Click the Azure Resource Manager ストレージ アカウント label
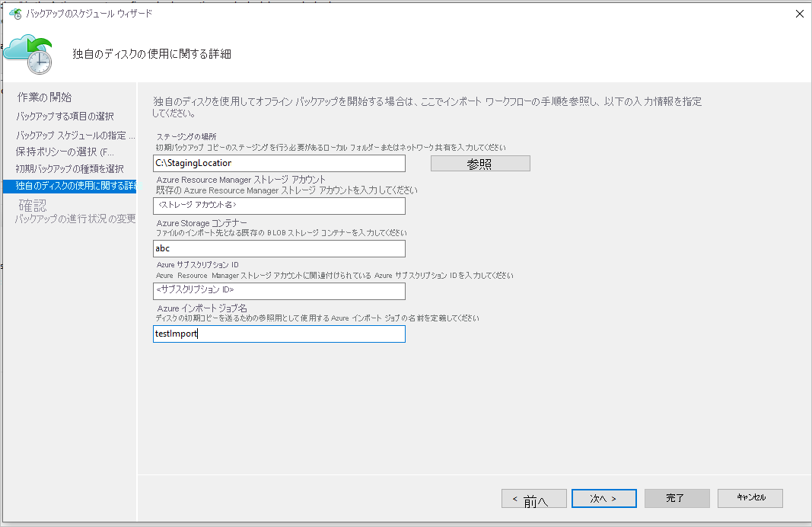The height and width of the screenshot is (527, 812). tap(240, 180)
